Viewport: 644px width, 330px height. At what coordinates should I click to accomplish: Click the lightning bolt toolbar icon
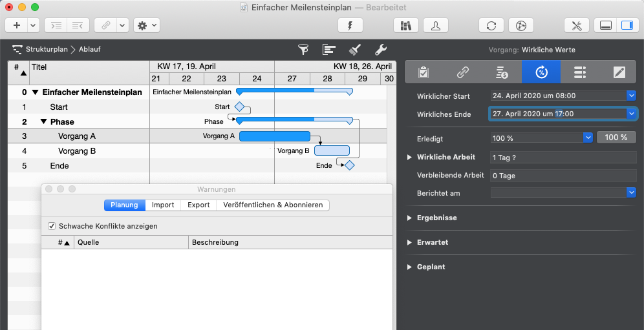[x=350, y=25]
